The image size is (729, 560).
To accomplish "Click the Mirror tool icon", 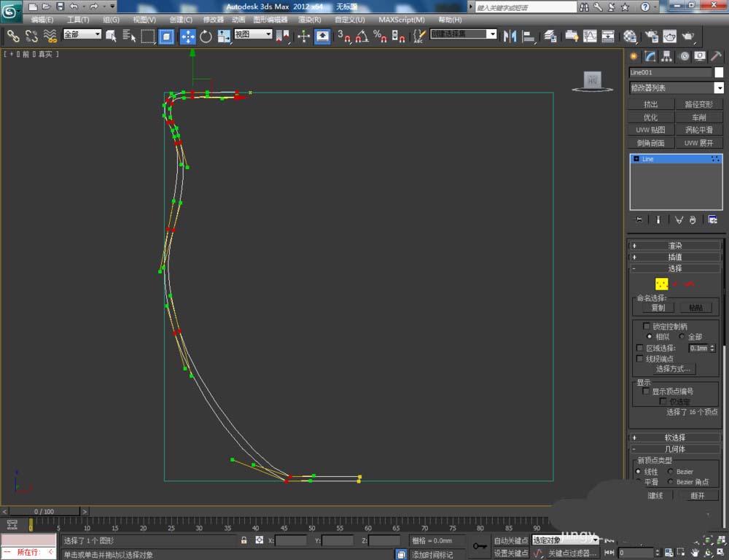I will click(510, 36).
